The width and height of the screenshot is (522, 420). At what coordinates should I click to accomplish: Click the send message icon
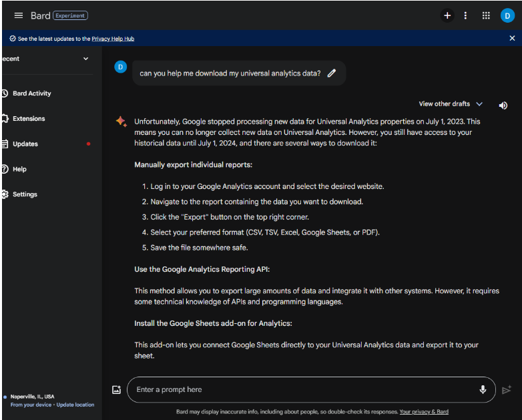(507, 389)
